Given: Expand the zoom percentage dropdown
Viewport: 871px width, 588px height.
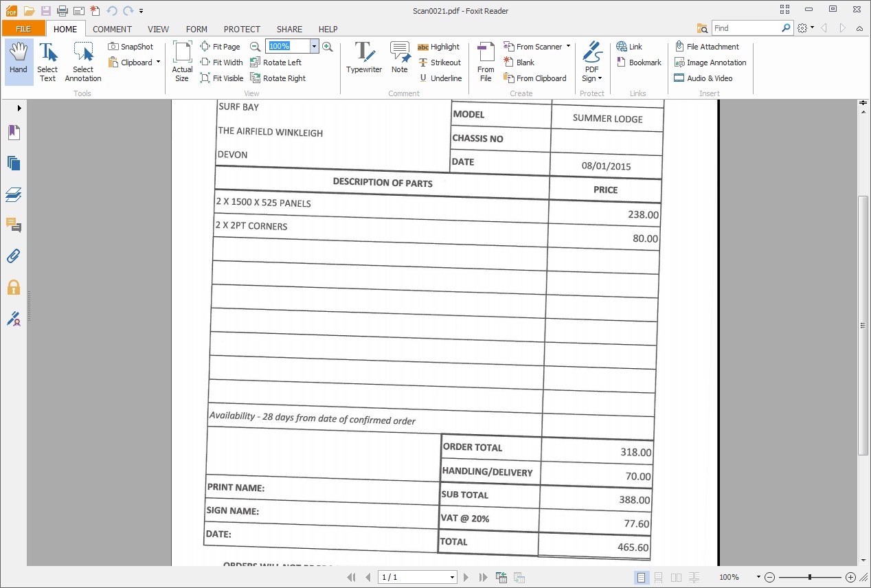Looking at the screenshot, I should point(314,47).
